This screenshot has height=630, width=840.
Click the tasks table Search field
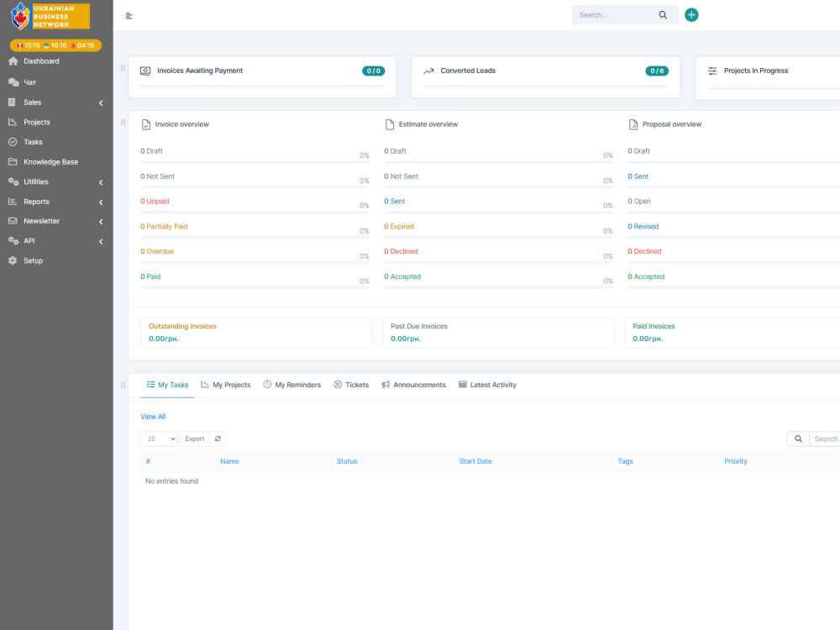(x=825, y=438)
